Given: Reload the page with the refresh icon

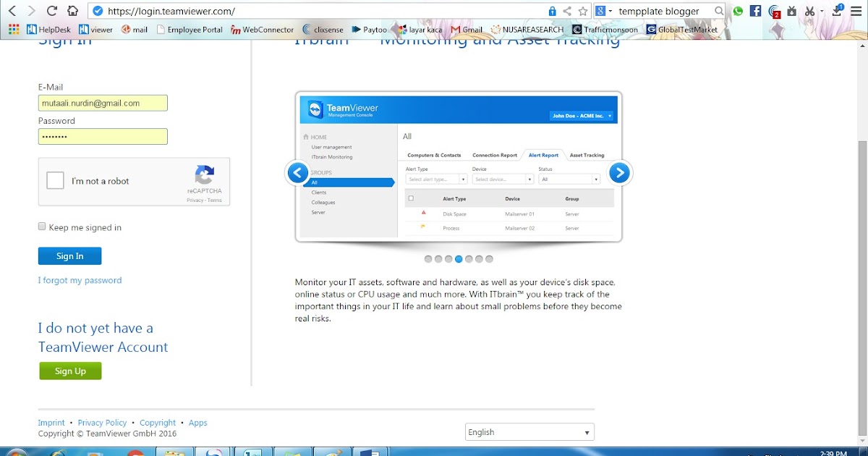Looking at the screenshot, I should 51,11.
